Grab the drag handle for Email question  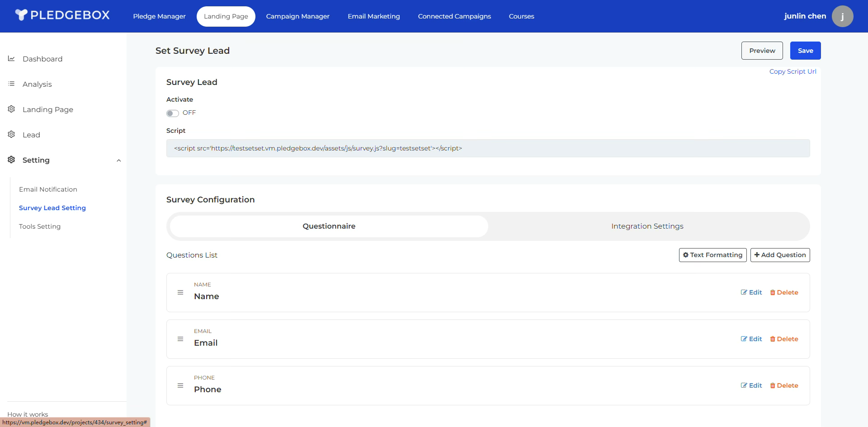(x=180, y=339)
